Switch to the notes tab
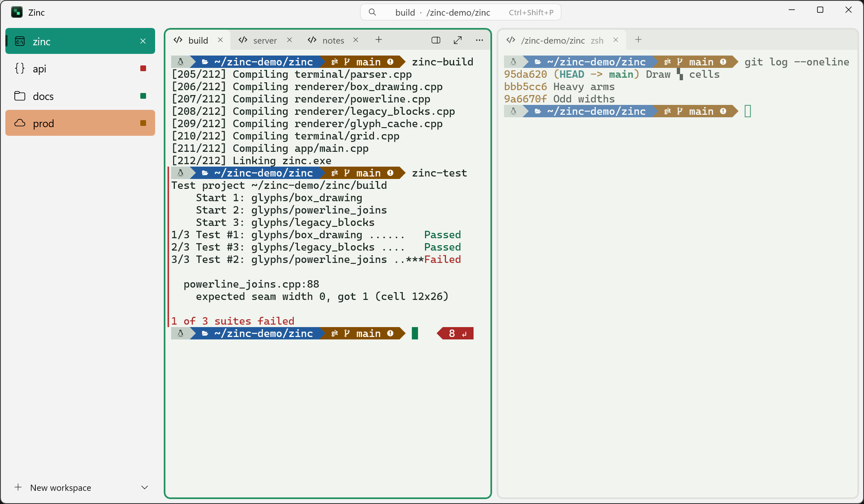The image size is (864, 504). [333, 40]
